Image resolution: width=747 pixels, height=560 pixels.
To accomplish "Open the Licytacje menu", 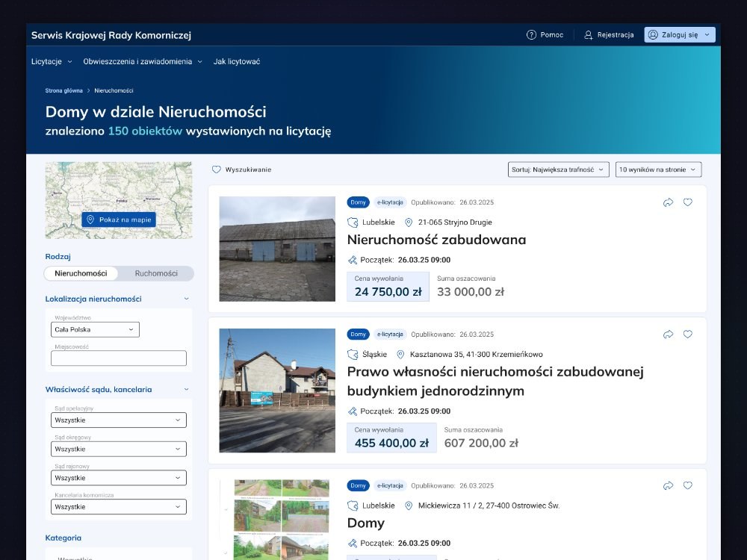I will tap(52, 61).
